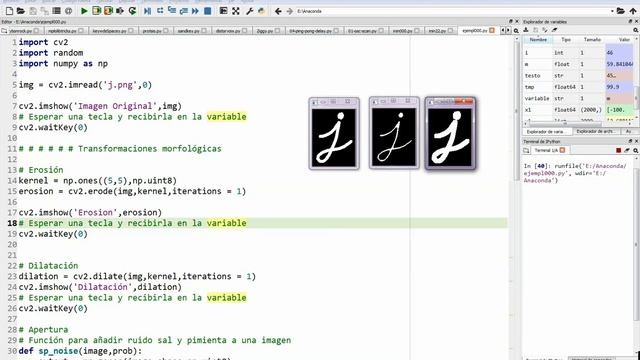
Task: Open variable explorer options at top right
Action: pos(636,30)
